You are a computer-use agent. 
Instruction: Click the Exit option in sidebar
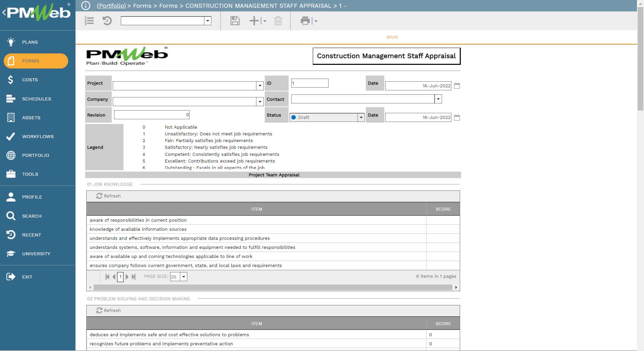pyautogui.click(x=27, y=277)
